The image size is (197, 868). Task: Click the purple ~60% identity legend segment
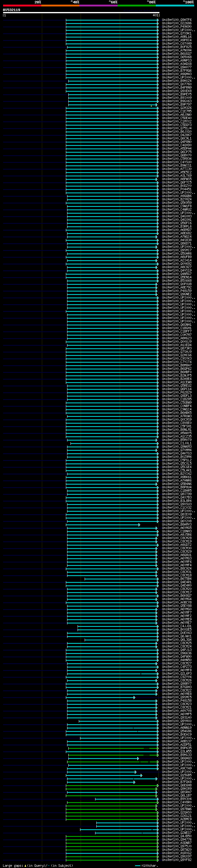point(99,6)
